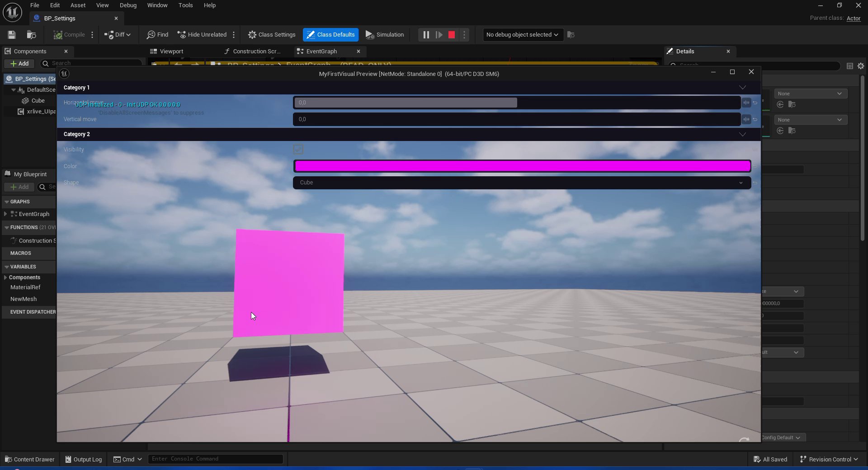Image resolution: width=868 pixels, height=470 pixels.
Task: Advance one frame with the step button
Action: click(439, 35)
